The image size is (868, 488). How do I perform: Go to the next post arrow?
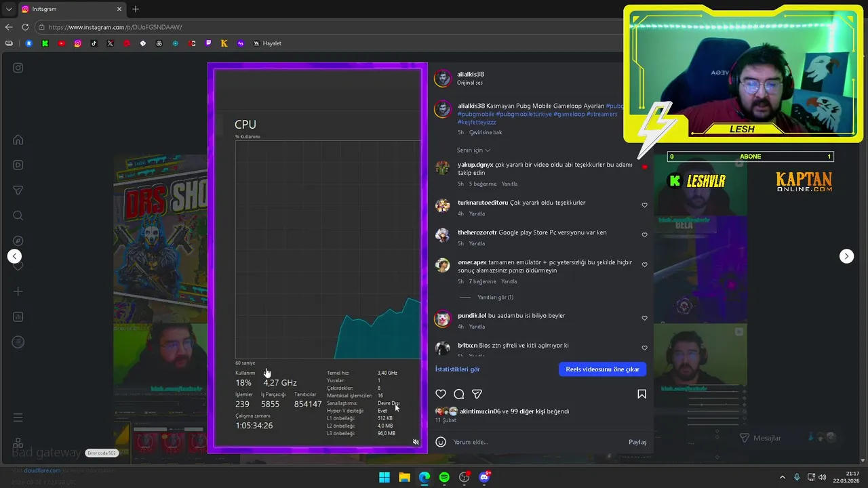pos(846,256)
